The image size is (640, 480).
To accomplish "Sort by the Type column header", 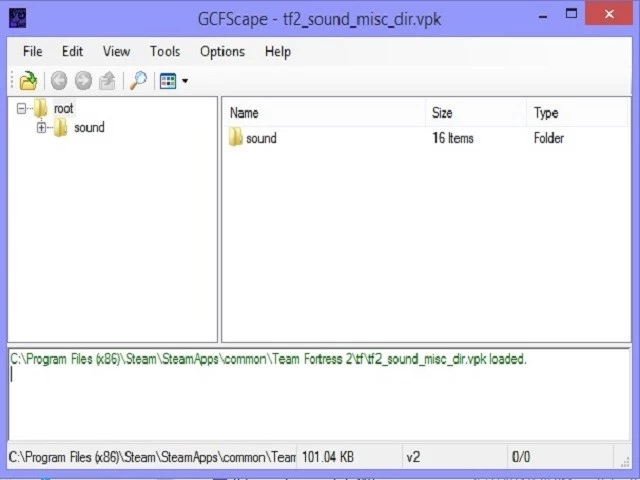I will [x=577, y=113].
